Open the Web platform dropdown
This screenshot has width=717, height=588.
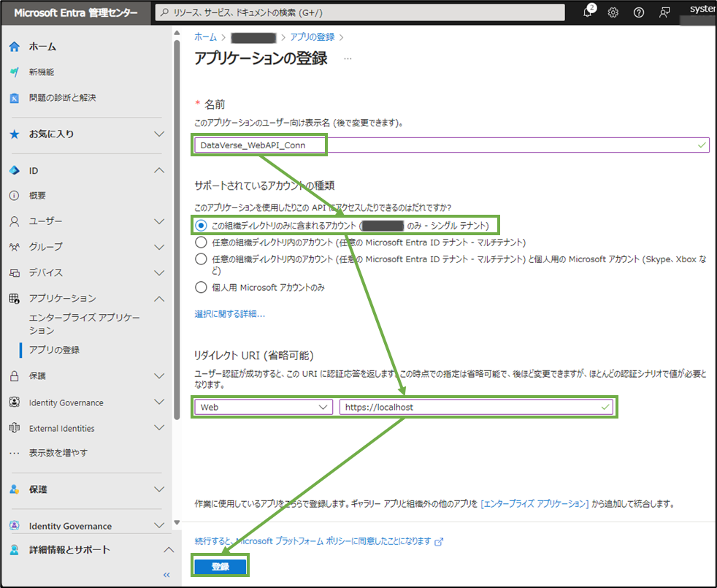click(264, 408)
